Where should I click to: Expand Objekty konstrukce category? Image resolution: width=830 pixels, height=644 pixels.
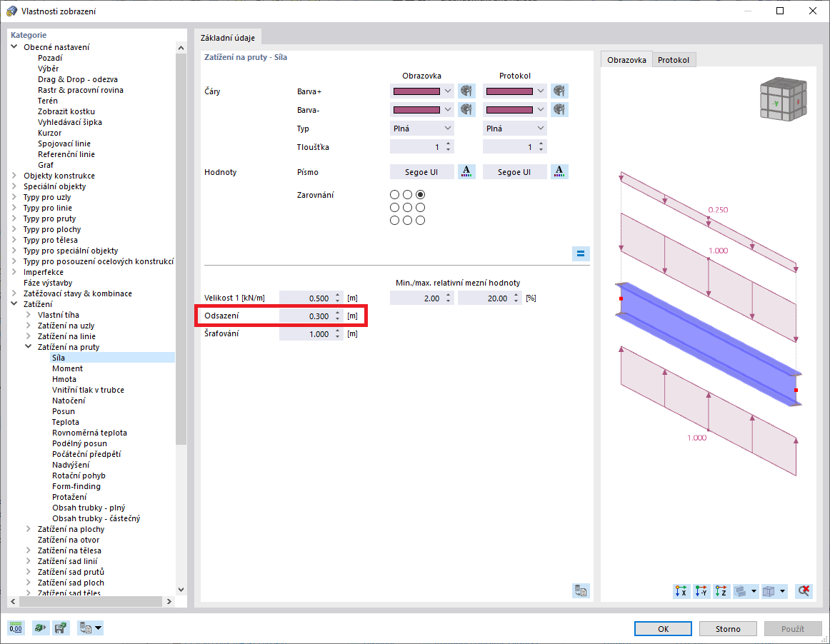(14, 175)
